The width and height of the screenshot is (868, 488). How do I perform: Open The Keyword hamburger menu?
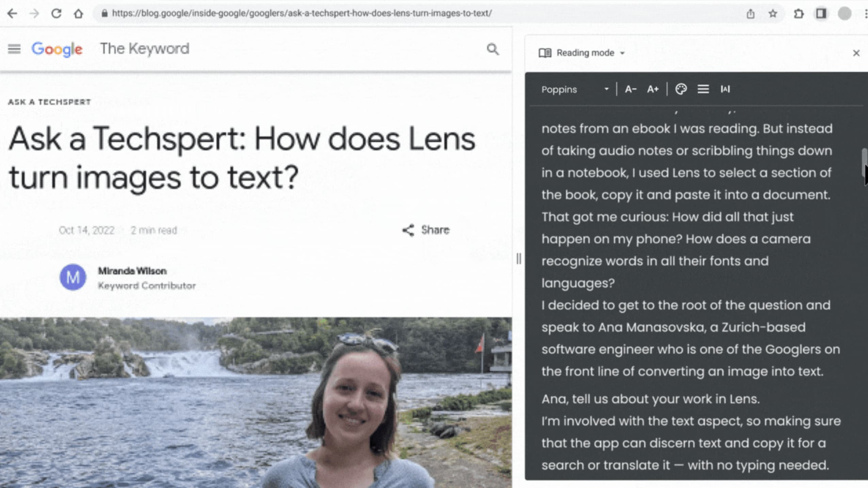pos(14,49)
